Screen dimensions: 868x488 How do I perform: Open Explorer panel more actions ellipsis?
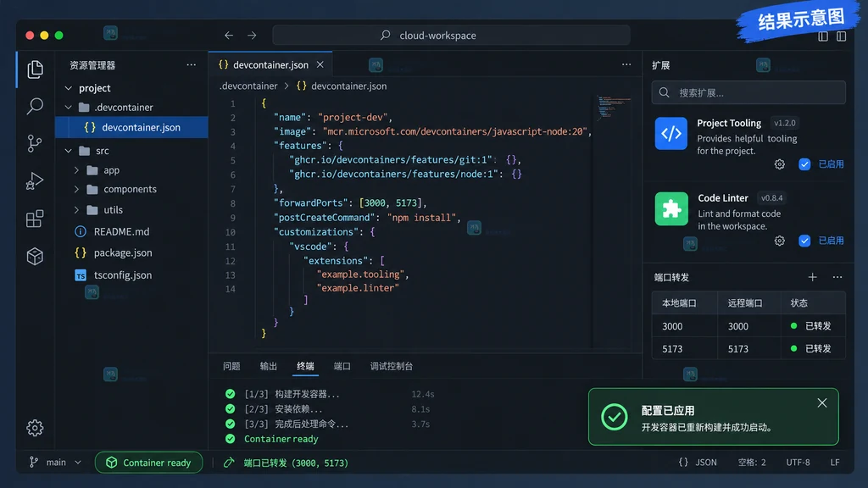(x=191, y=64)
